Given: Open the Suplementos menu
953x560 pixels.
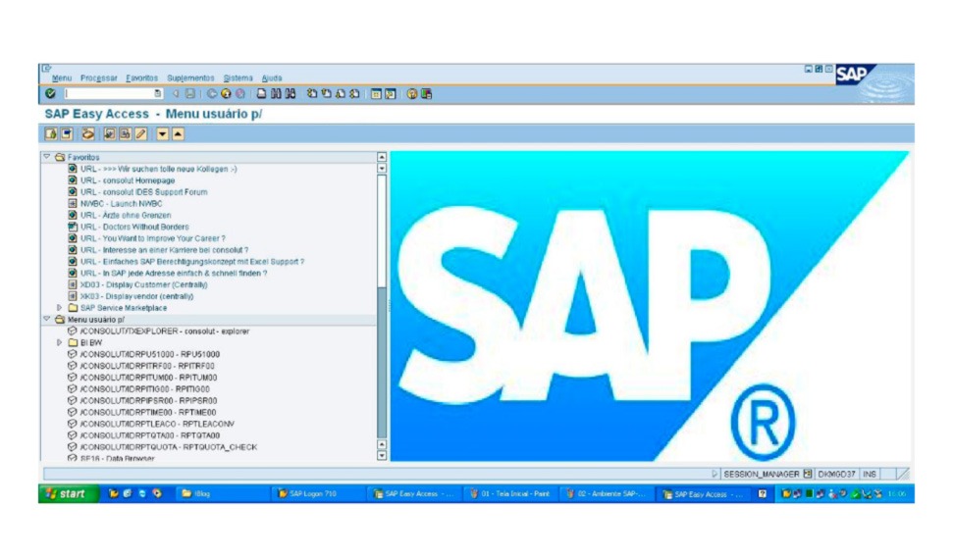Looking at the screenshot, I should (x=190, y=77).
